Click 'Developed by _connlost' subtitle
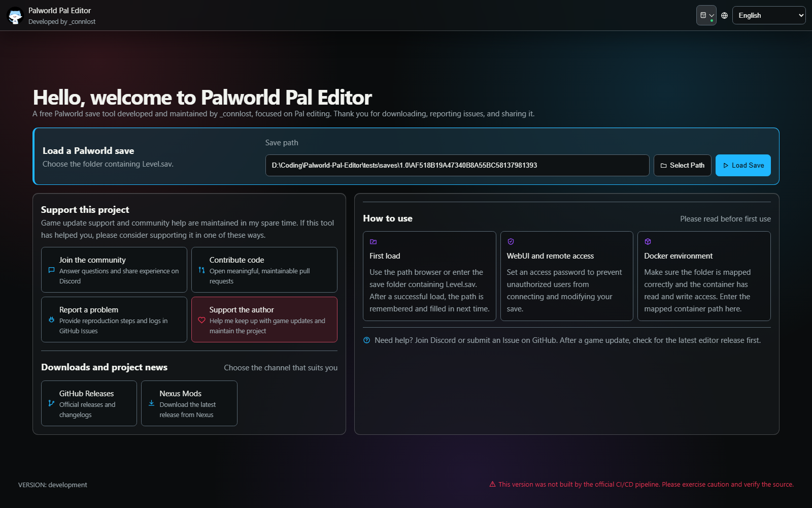 pyautogui.click(x=62, y=22)
